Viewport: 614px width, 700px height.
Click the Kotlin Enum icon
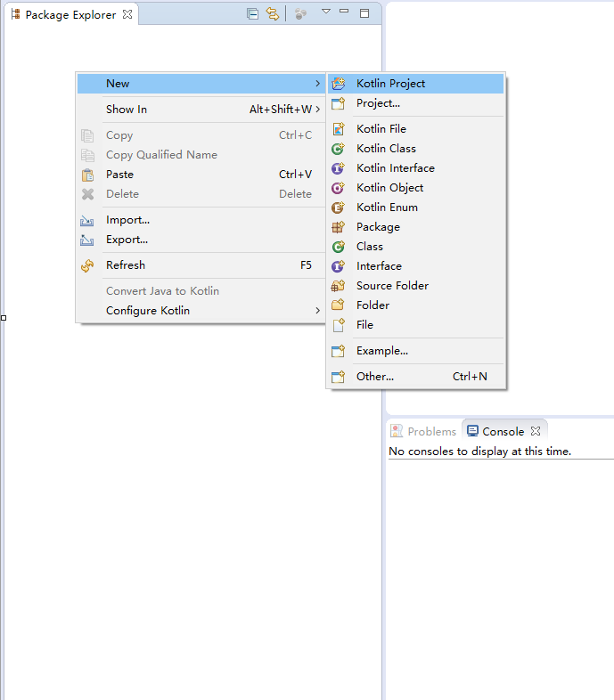(x=339, y=208)
